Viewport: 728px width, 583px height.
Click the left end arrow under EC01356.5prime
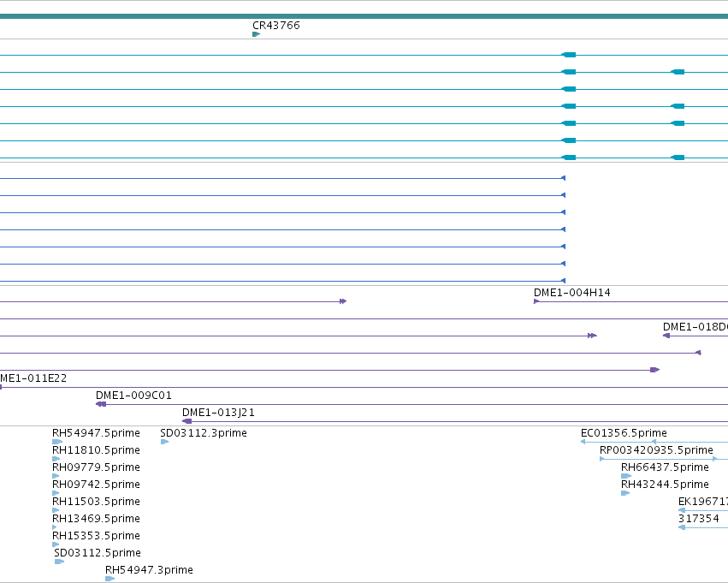coord(583,442)
